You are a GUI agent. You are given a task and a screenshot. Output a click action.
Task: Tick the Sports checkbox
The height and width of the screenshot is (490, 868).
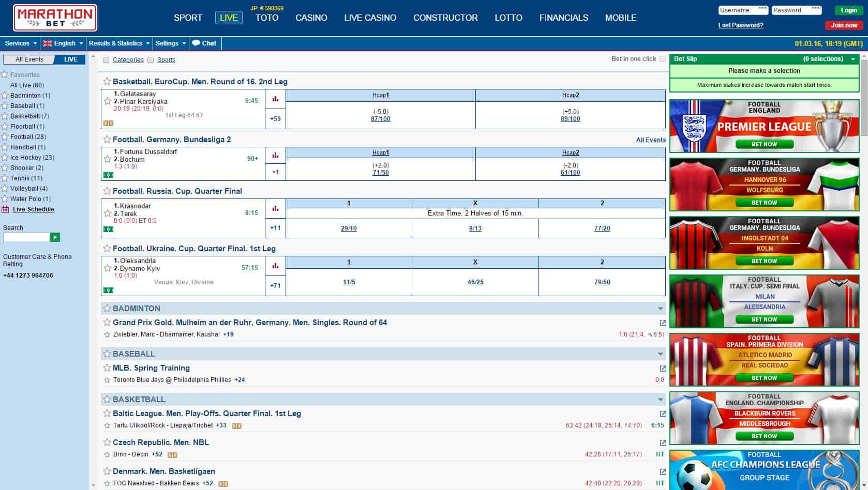(x=151, y=60)
